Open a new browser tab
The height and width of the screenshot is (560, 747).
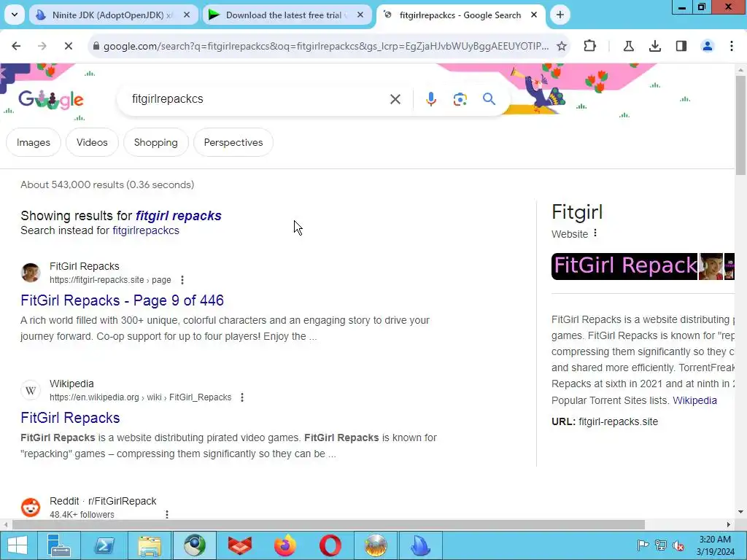point(560,15)
